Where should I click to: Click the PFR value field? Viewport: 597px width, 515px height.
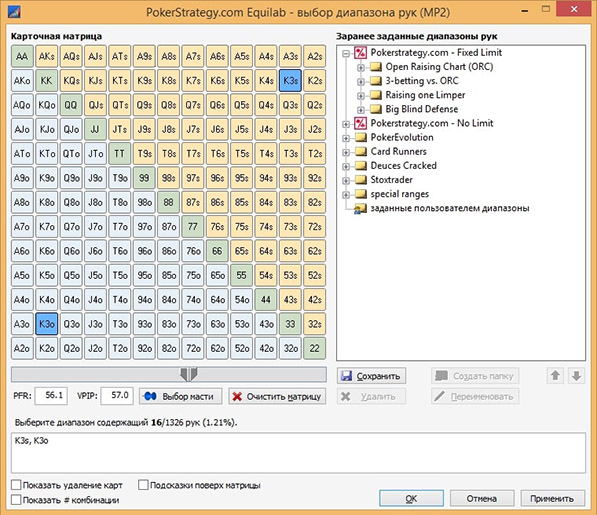pyautogui.click(x=51, y=396)
